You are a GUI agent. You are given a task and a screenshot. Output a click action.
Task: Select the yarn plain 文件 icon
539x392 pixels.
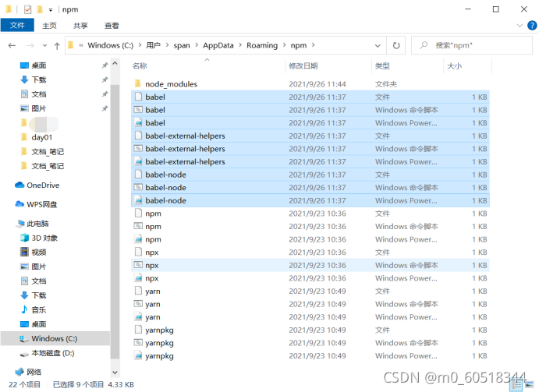[138, 291]
